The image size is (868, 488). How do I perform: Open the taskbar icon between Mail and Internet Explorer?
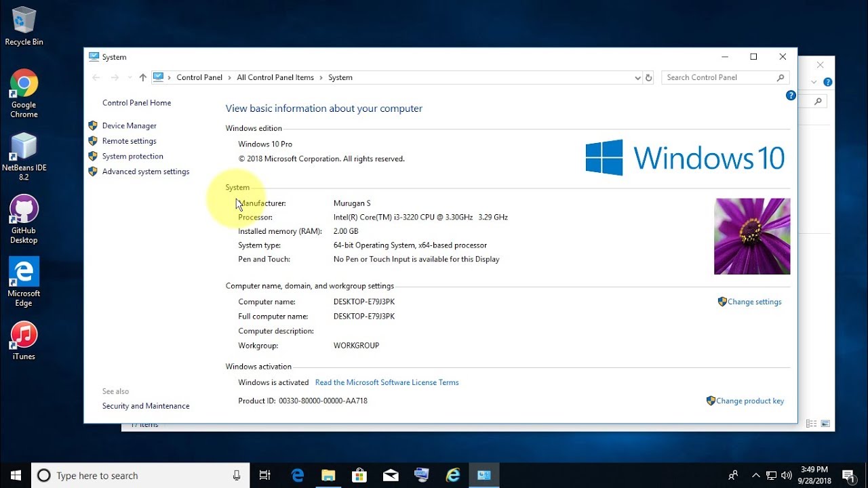coord(422,475)
